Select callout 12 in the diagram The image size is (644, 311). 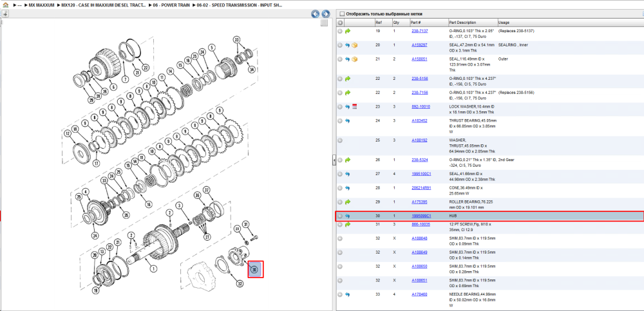click(68, 133)
